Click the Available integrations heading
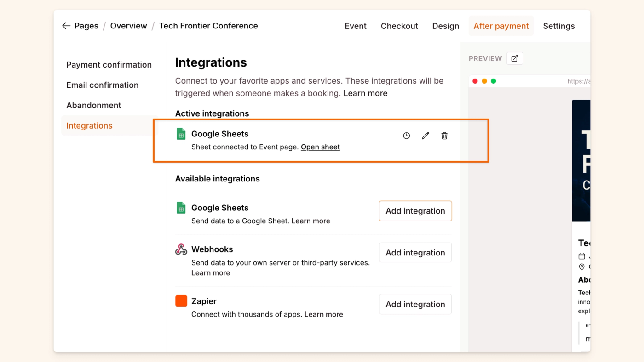Image resolution: width=644 pixels, height=362 pixels. (x=218, y=179)
